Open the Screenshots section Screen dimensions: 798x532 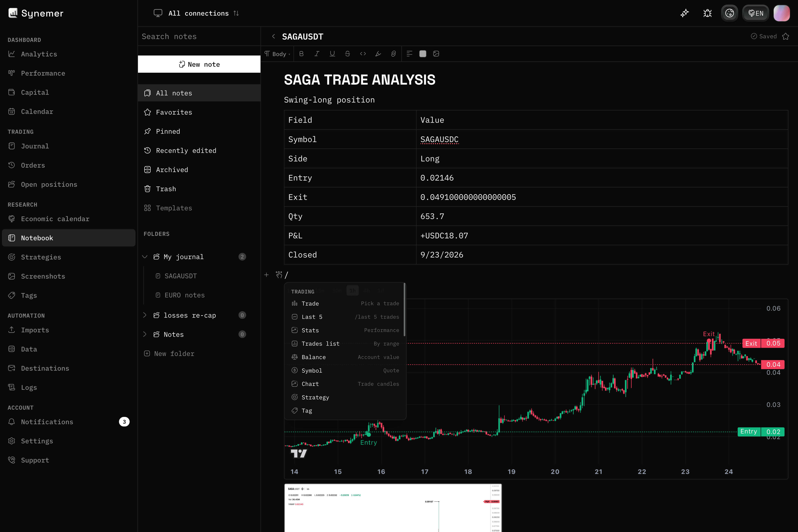(69, 276)
